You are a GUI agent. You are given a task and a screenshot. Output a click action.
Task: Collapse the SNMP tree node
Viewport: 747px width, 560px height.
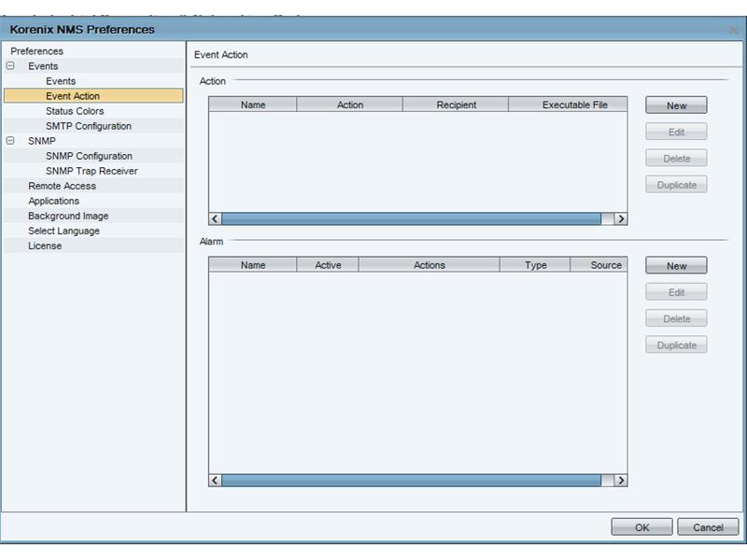pyautogui.click(x=10, y=141)
